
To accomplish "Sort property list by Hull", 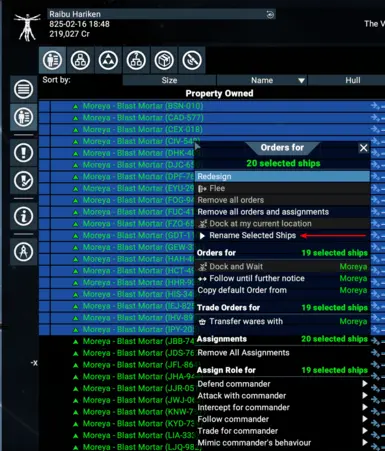I will pyautogui.click(x=347, y=80).
